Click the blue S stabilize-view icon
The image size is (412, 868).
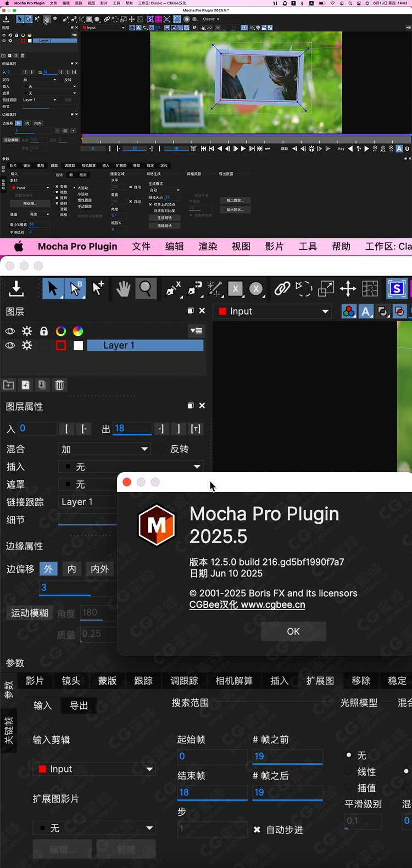(x=397, y=288)
